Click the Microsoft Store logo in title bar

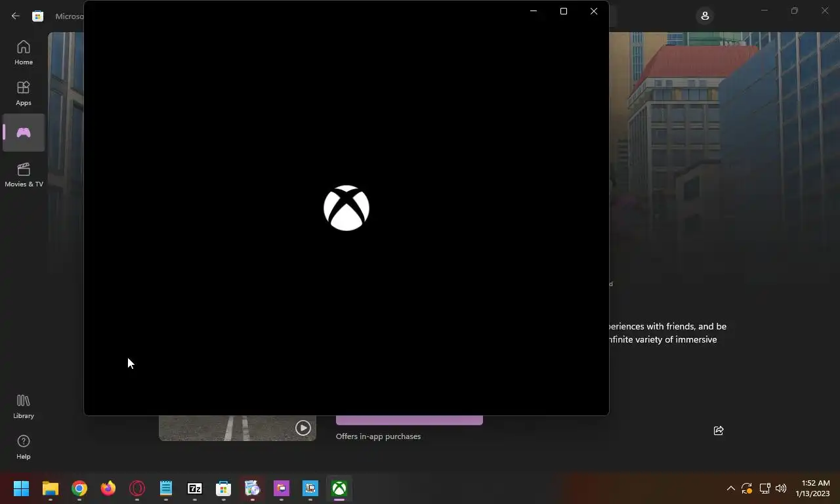click(x=38, y=16)
